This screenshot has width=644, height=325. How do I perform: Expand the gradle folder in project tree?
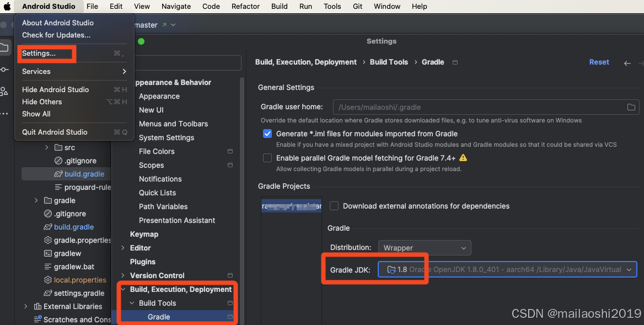pyautogui.click(x=36, y=200)
